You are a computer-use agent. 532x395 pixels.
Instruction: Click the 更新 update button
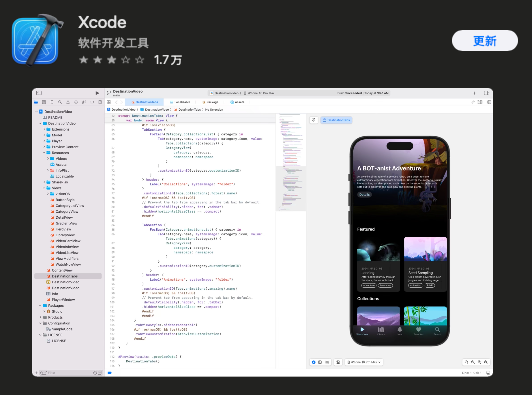[x=484, y=41]
